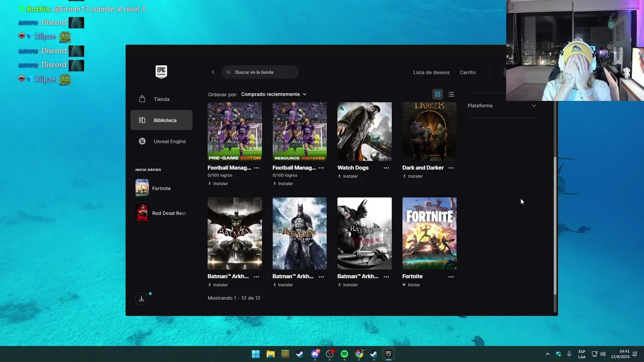Image resolution: width=644 pixels, height=362 pixels.
Task: Open Discord from the taskbar
Action: coord(315,354)
